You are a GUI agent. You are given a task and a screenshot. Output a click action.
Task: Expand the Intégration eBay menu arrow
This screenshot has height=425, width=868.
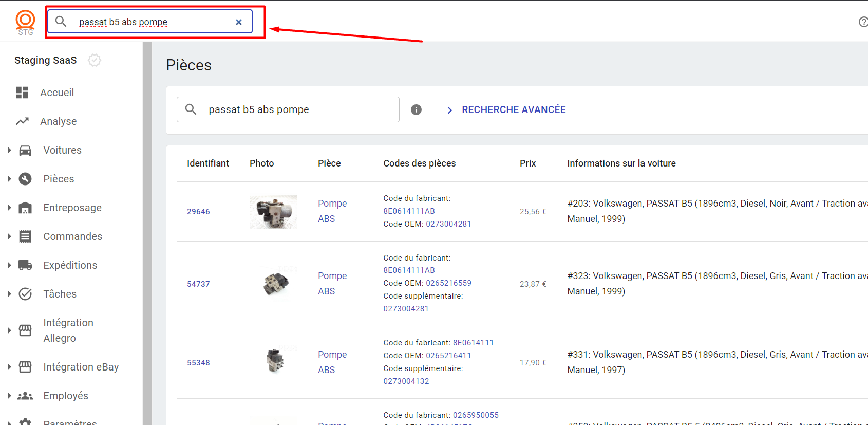point(9,367)
